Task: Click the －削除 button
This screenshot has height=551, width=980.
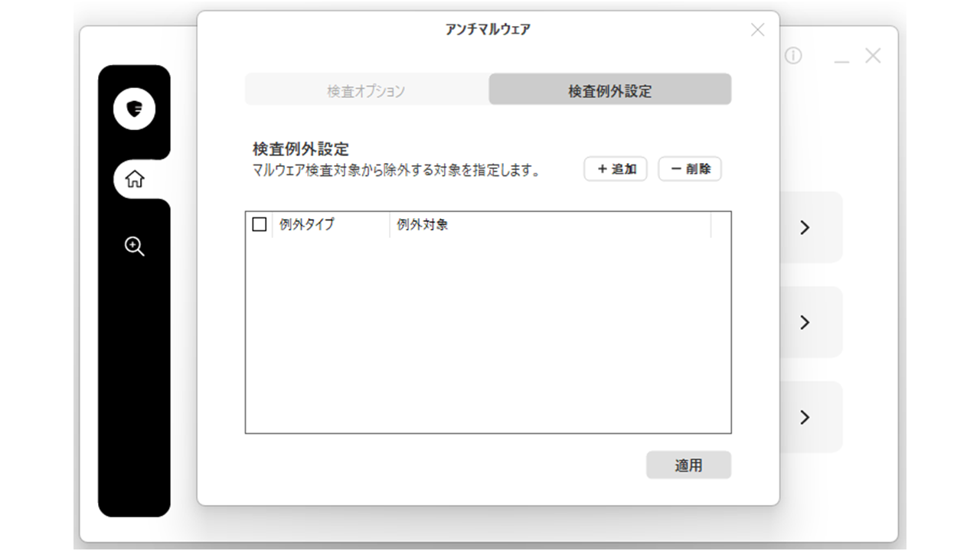Action: tap(690, 169)
